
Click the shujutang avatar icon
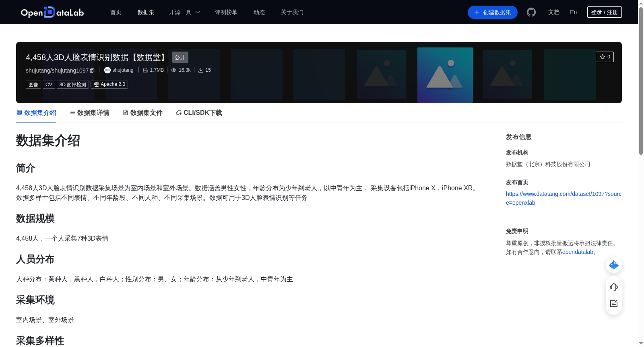[107, 70]
